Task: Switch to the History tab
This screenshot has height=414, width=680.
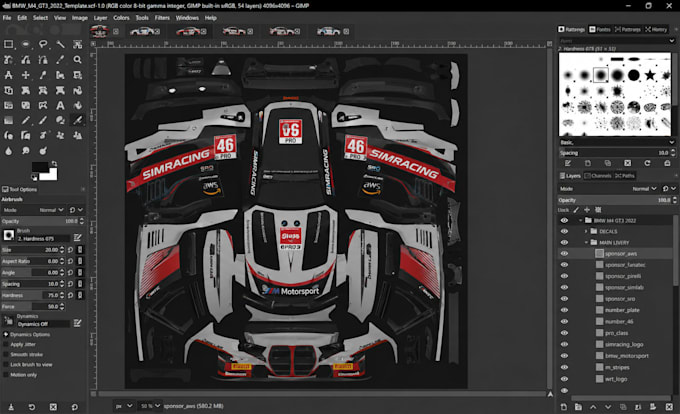Action: tap(656, 29)
